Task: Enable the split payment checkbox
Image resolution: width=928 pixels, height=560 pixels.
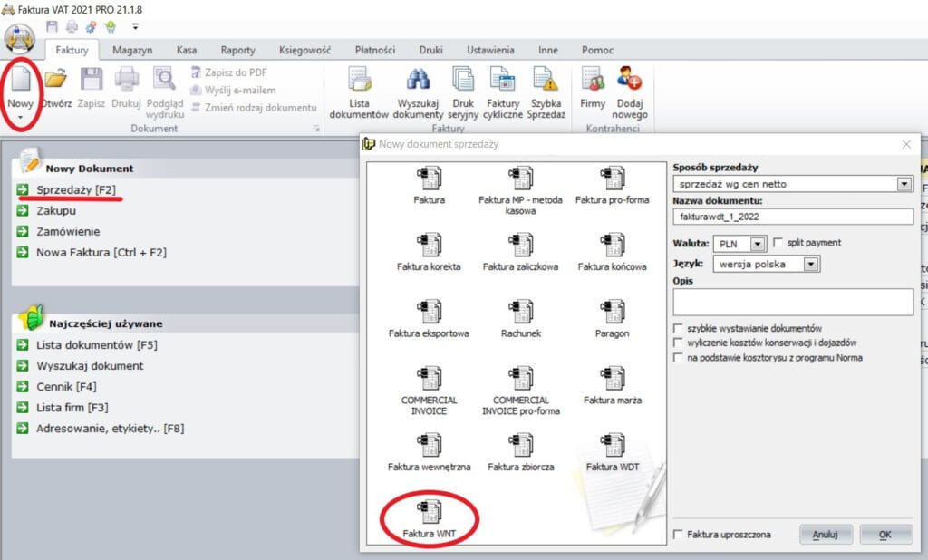Action: (778, 243)
